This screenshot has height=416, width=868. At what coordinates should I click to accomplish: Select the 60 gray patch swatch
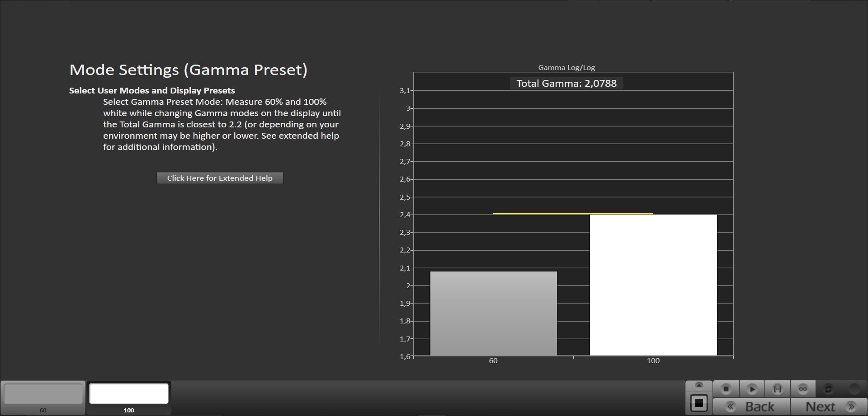[x=43, y=394]
